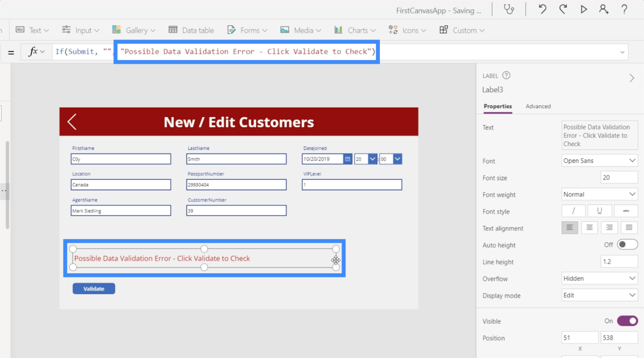644x358 pixels.
Task: Open the Charts insert menu
Action: [x=355, y=30]
